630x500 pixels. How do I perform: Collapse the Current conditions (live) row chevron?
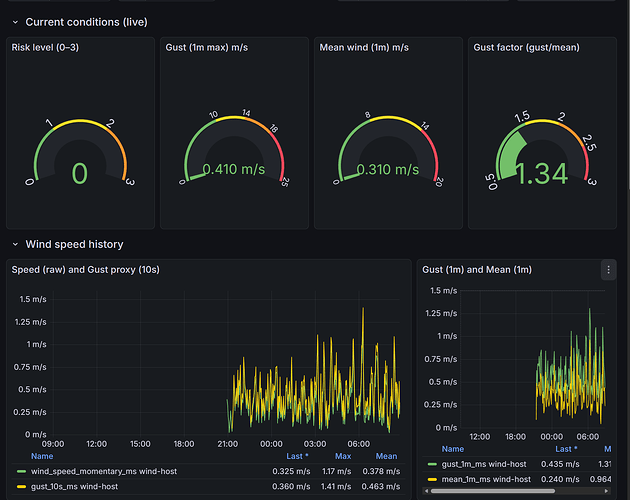[x=14, y=22]
